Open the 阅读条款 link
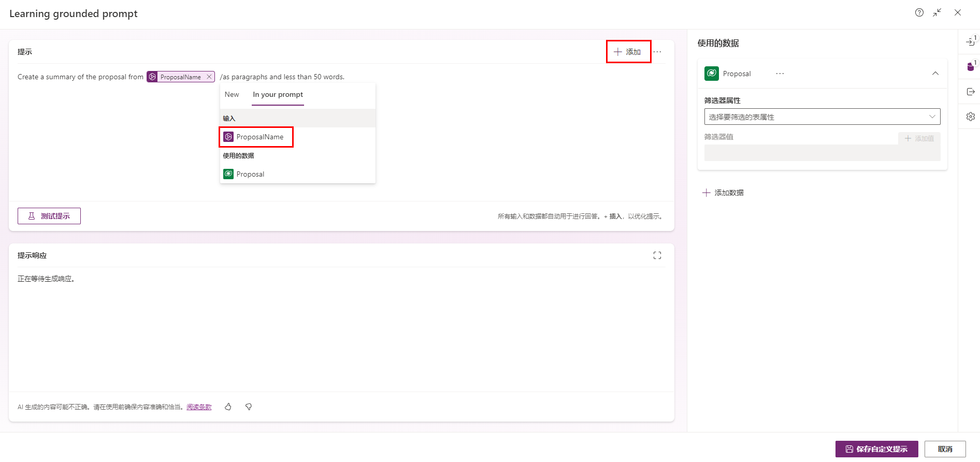980x462 pixels. coord(199,407)
